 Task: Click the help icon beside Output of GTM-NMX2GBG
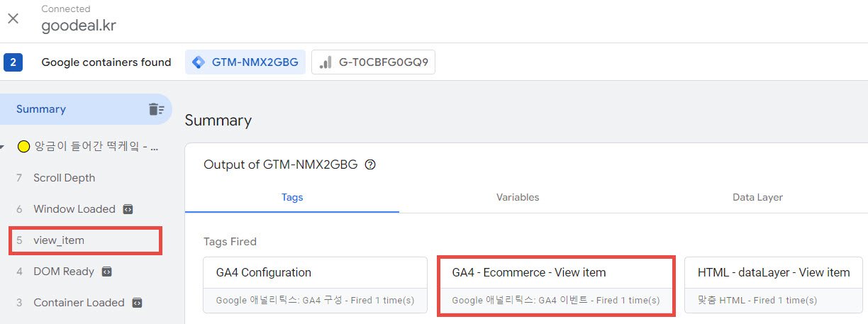[x=369, y=164]
